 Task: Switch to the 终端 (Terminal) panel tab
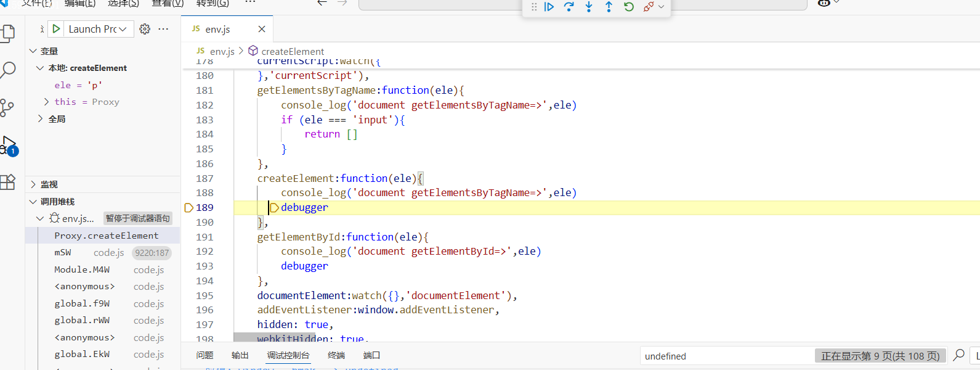click(x=336, y=355)
